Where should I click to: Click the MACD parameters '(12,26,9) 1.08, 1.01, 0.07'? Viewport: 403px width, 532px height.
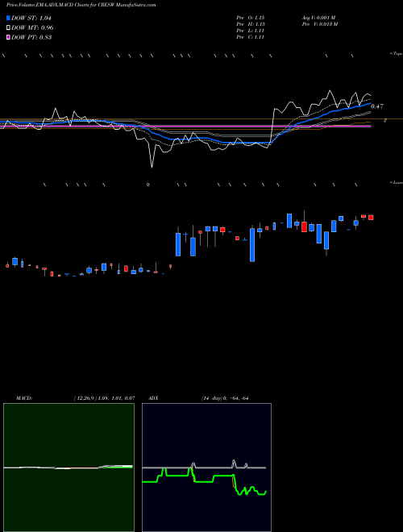[x=104, y=398]
